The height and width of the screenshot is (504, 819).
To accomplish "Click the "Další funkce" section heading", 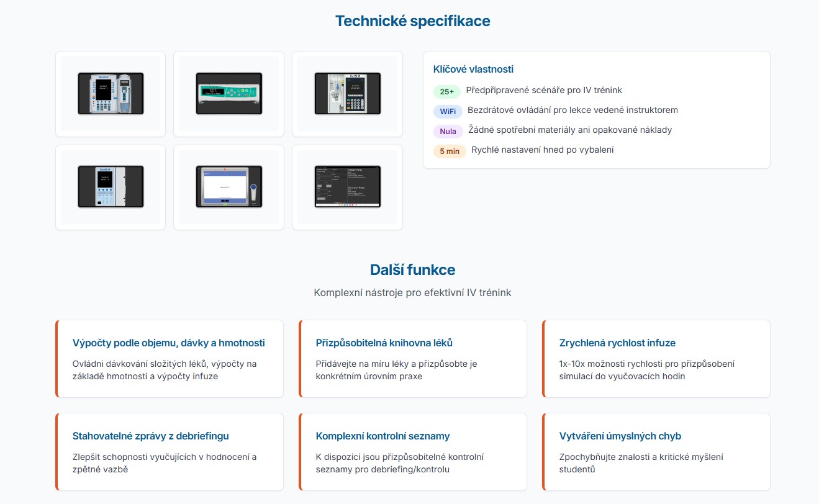I will point(412,270).
